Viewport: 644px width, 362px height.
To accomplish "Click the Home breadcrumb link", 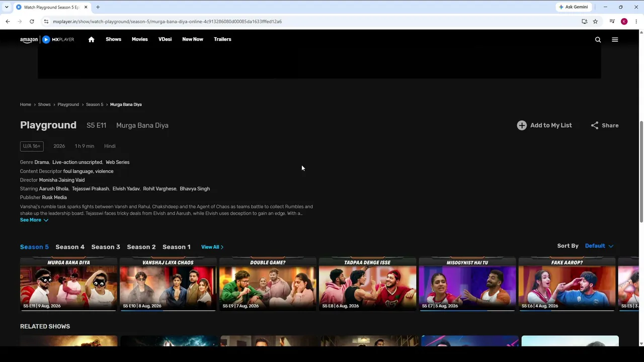I will pyautogui.click(x=26, y=105).
